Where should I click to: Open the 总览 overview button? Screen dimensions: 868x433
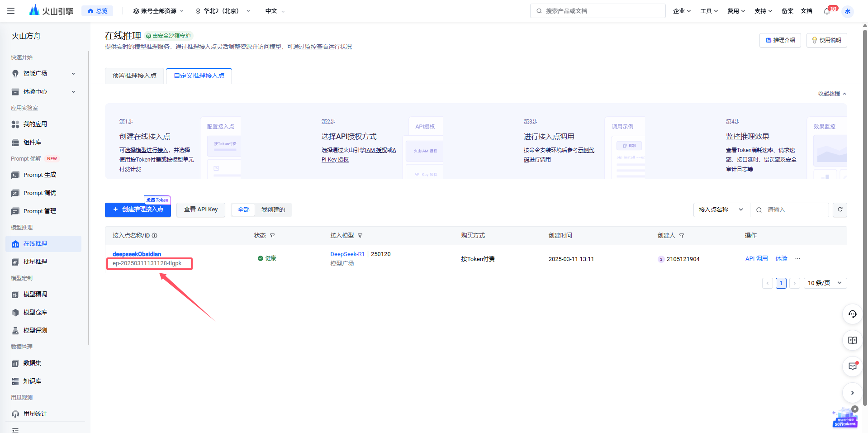97,11
